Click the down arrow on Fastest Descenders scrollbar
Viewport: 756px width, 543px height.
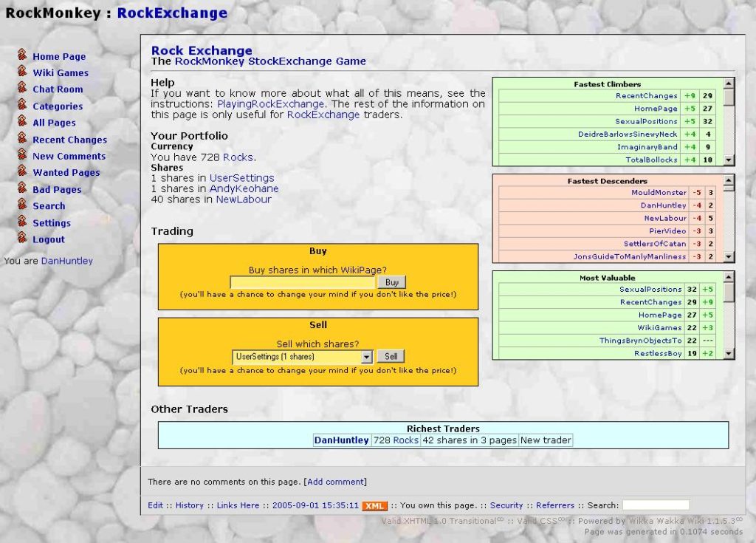[x=729, y=258]
